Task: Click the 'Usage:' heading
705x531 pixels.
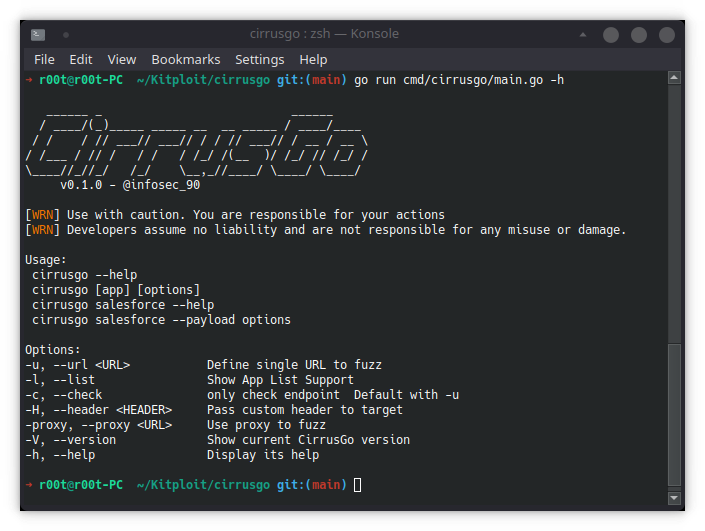Action: (45, 260)
